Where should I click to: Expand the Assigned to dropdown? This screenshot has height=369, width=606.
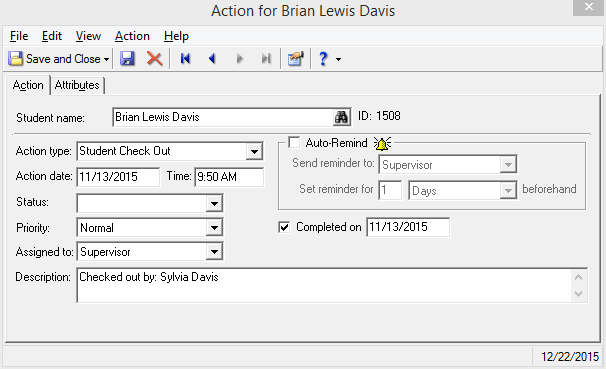(214, 252)
